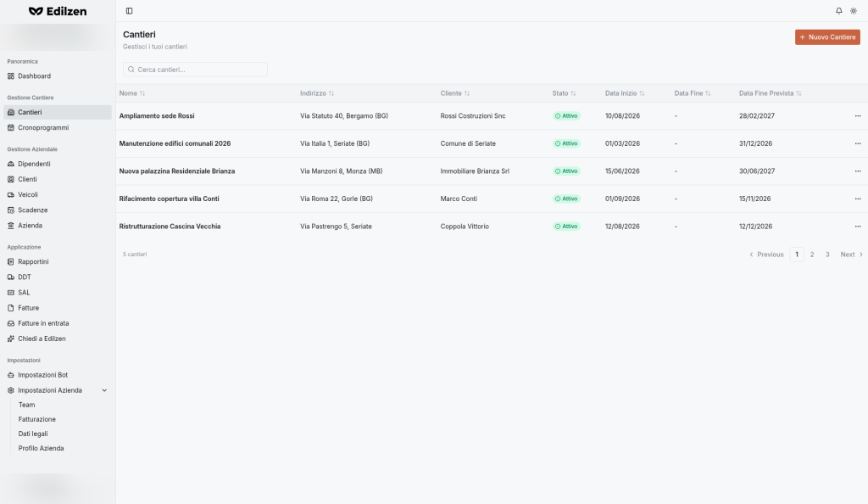Open SAL in the sidebar

[x=58, y=293]
